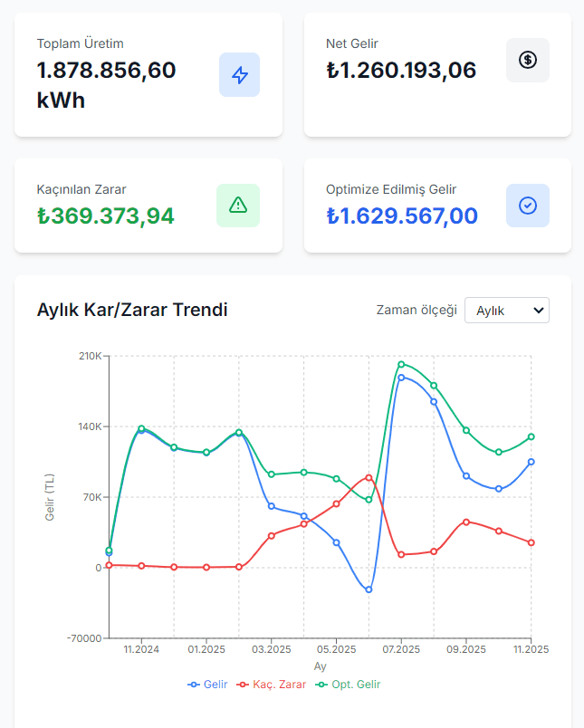This screenshot has width=584, height=728.
Task: Click the dollar icon on Net Gelir card
Action: click(x=528, y=60)
